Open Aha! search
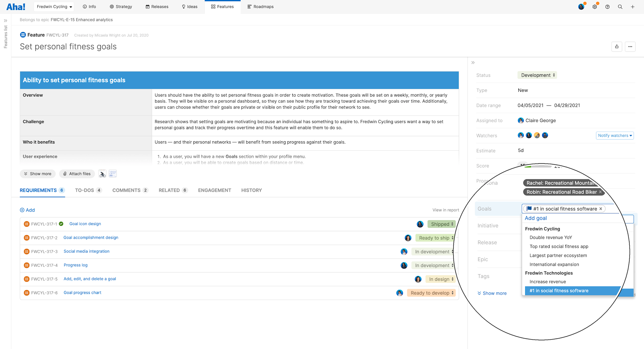Screen dimensions: 644x349 [620, 6]
